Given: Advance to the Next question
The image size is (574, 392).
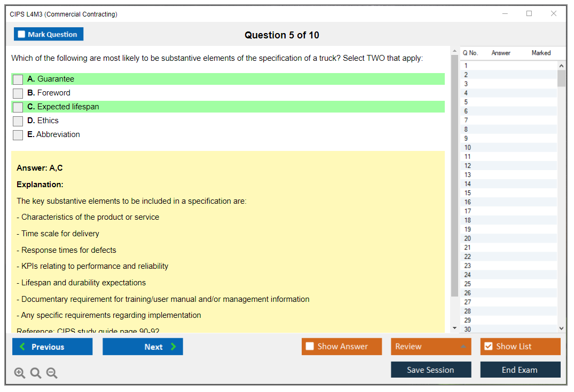Looking at the screenshot, I should click(143, 347).
